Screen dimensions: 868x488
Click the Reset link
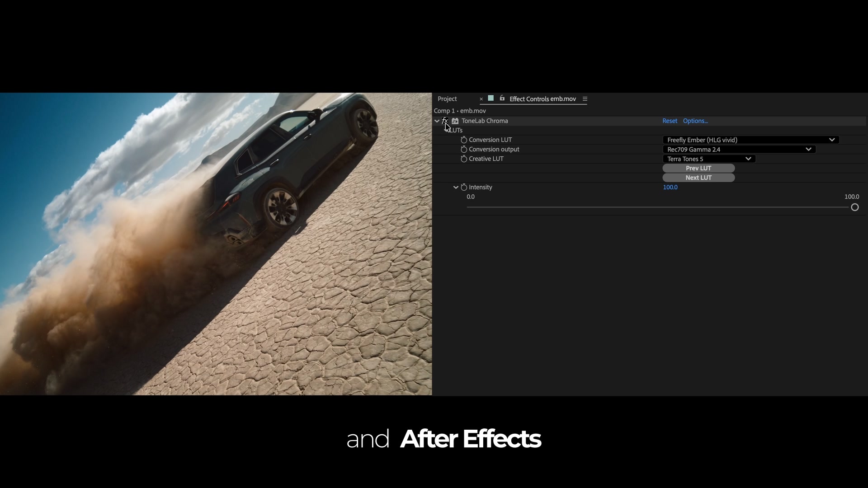(x=670, y=121)
